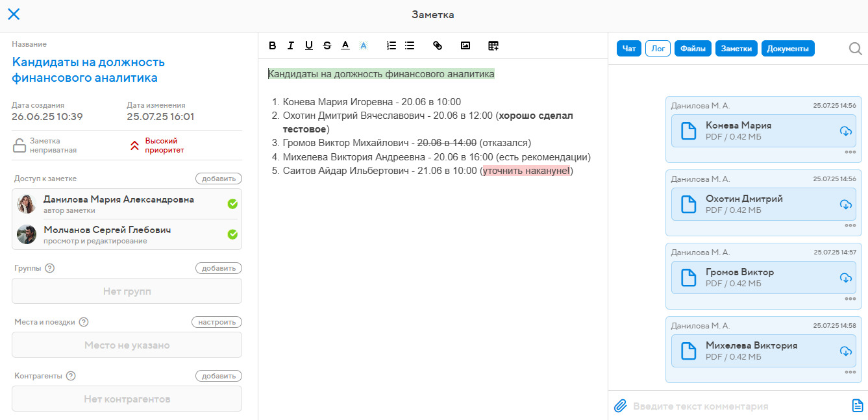This screenshot has width=868, height=420.
Task: Open the Охотин Дмитрий file icon
Action: click(x=688, y=204)
